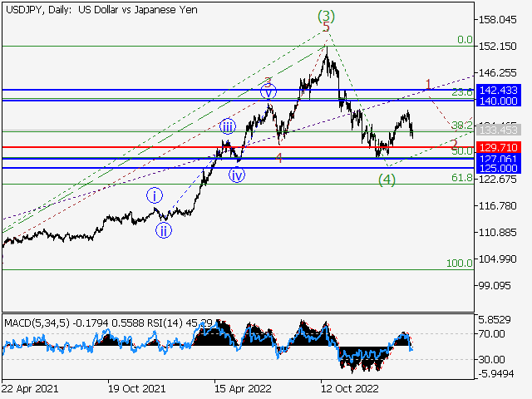
Task: Click the circled blue wave v marker
Action: tap(268, 91)
